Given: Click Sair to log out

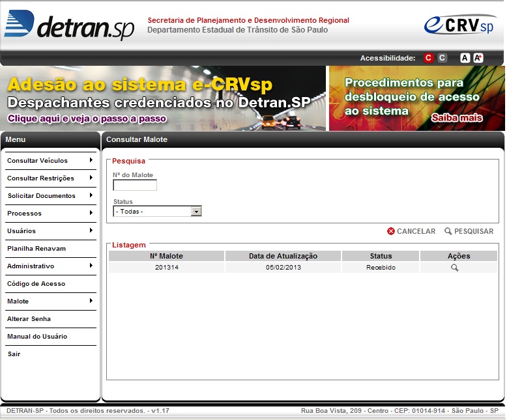Looking at the screenshot, I should (14, 354).
